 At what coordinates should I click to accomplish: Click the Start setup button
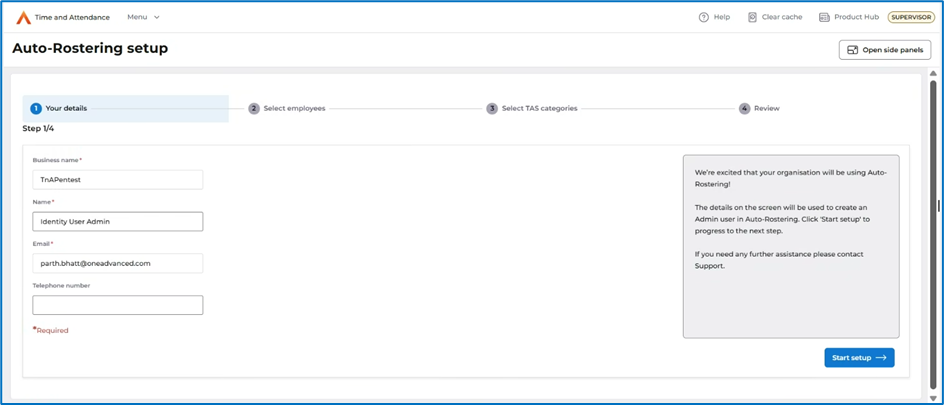click(x=859, y=357)
